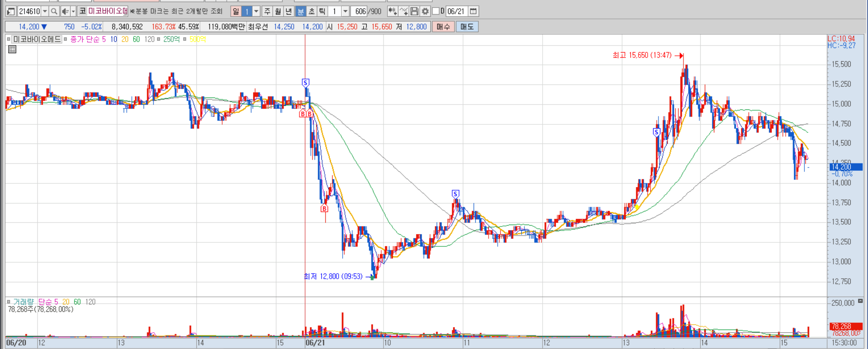Screen dimensions: 868x349
Task: Click MA 10 legend in price chart
Action: tap(114, 39)
